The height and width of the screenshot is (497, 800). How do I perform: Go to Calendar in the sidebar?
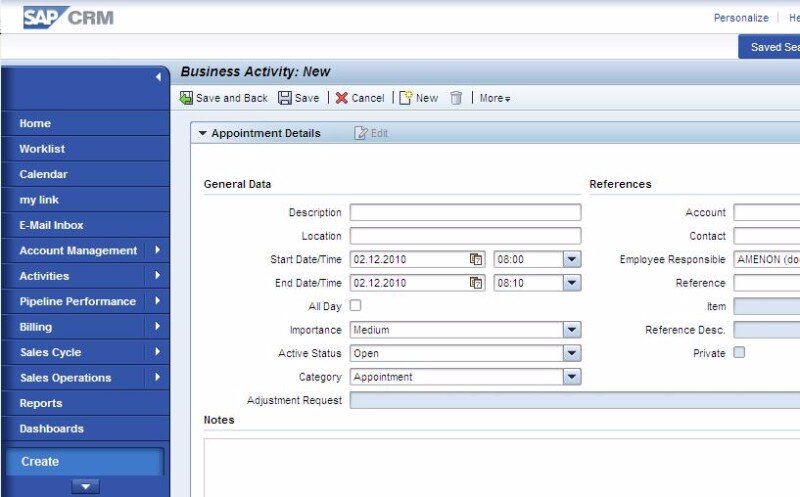pos(43,174)
